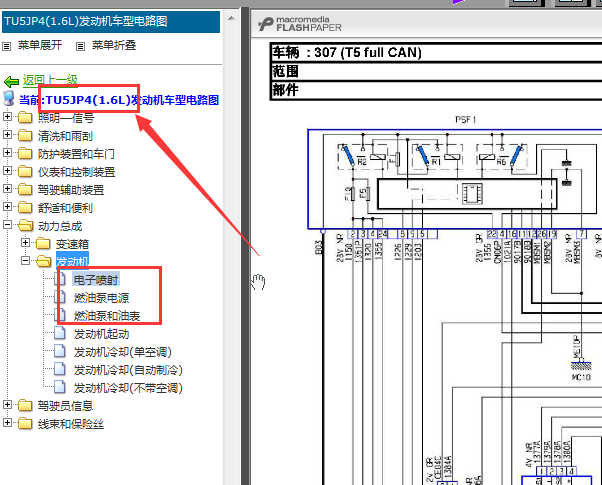Expand the 防护装置和车门 folder node
Viewport: 602px width, 485px height.
click(7, 152)
